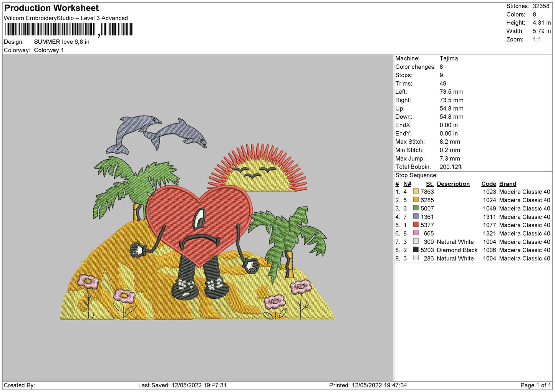Click the design name SUMMER love 6,8 in
555x392 pixels.
(x=61, y=42)
